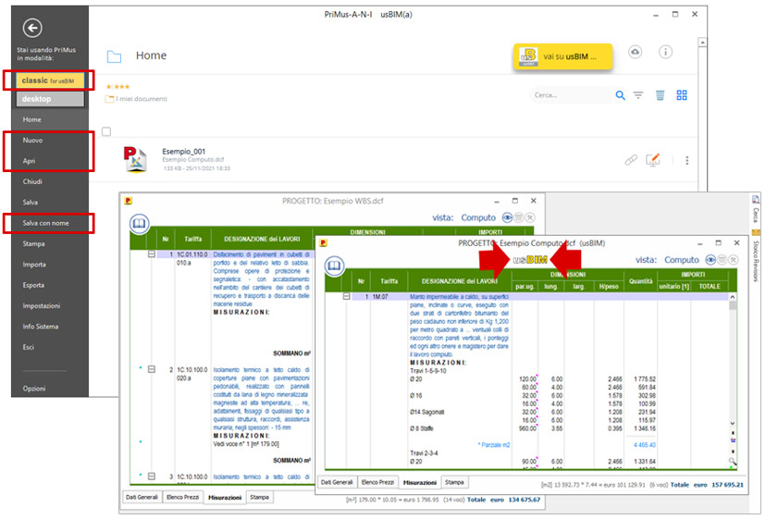Click the tools icon in Esempio WBS vista bar
The image size is (778, 532).
tap(530, 217)
